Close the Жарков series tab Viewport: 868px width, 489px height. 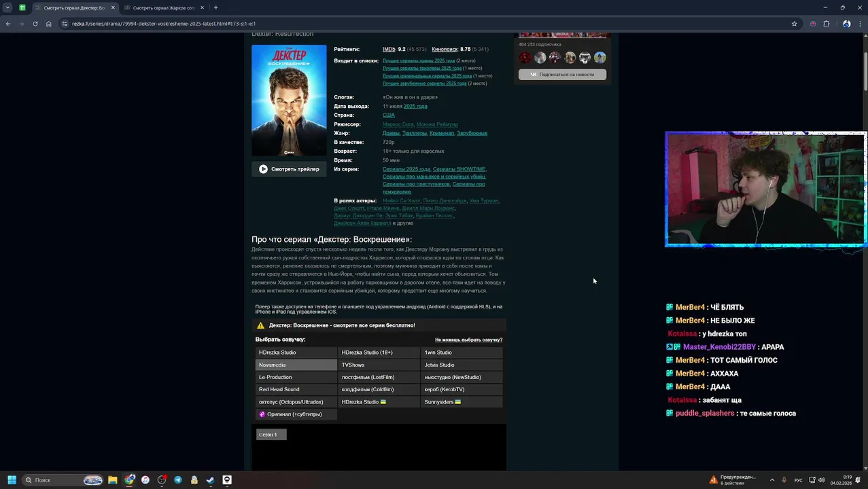202,7
